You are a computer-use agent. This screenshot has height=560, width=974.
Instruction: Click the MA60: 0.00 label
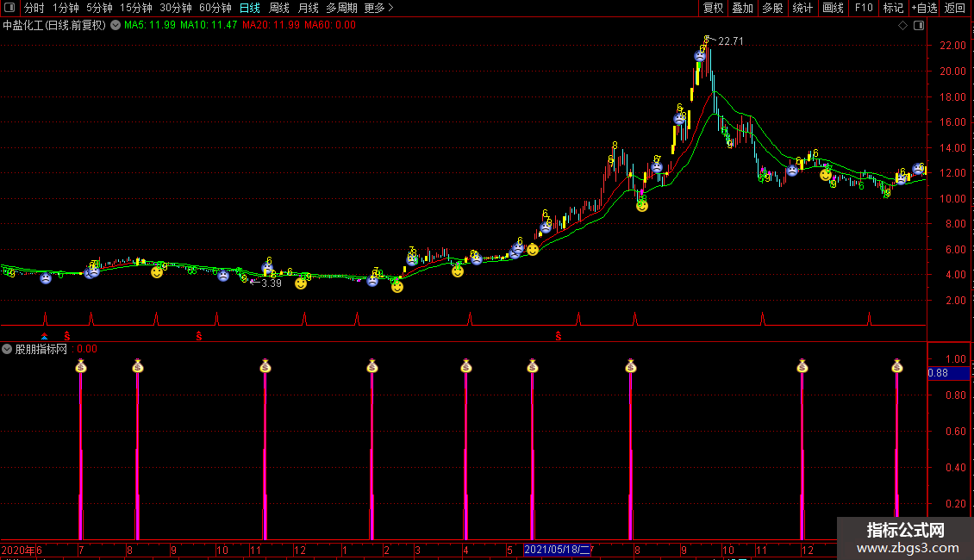point(330,26)
